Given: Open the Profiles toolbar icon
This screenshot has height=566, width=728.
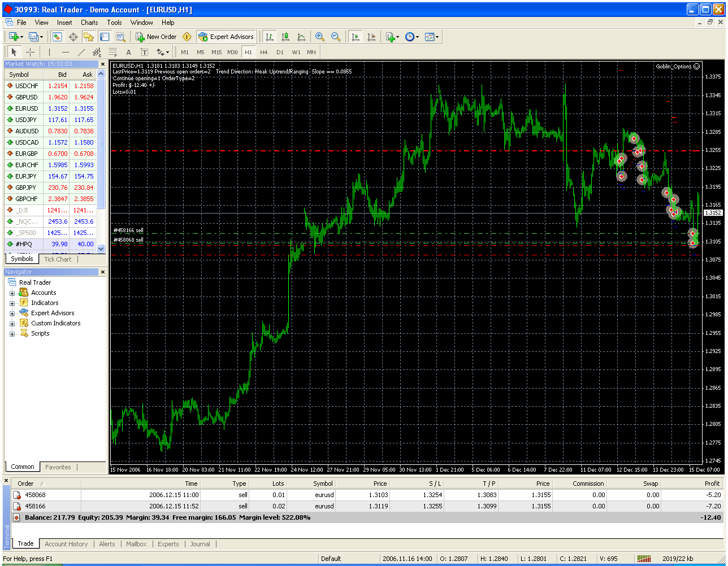Looking at the screenshot, I should click(36, 37).
